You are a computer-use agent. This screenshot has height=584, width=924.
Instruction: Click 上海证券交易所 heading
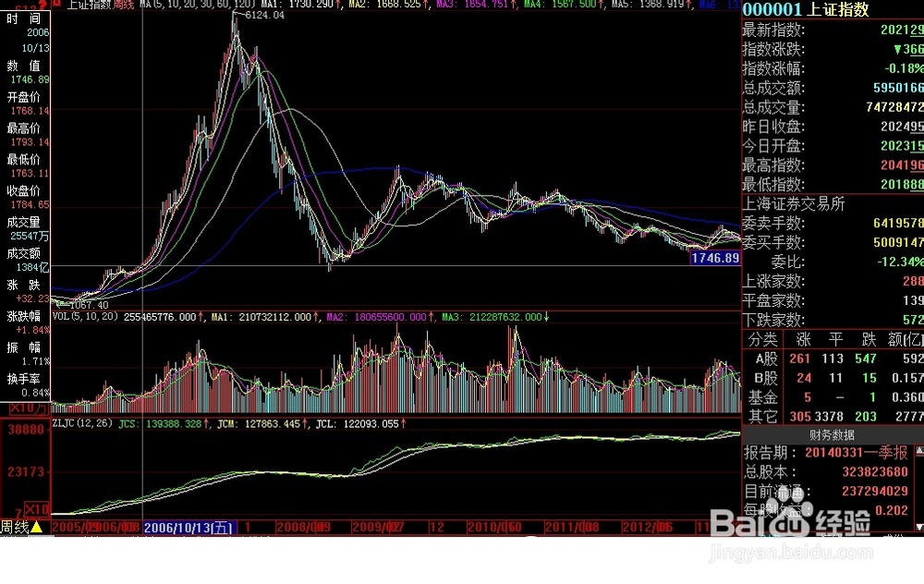pos(793,204)
